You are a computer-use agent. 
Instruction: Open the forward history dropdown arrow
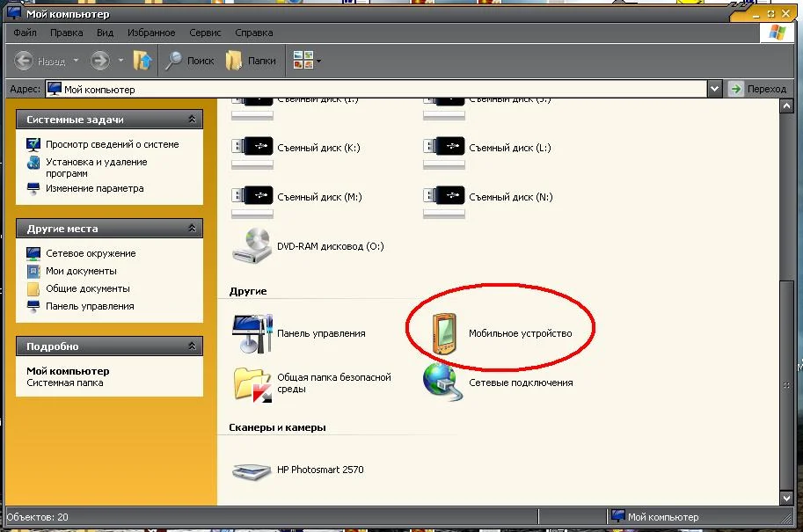coord(120,61)
